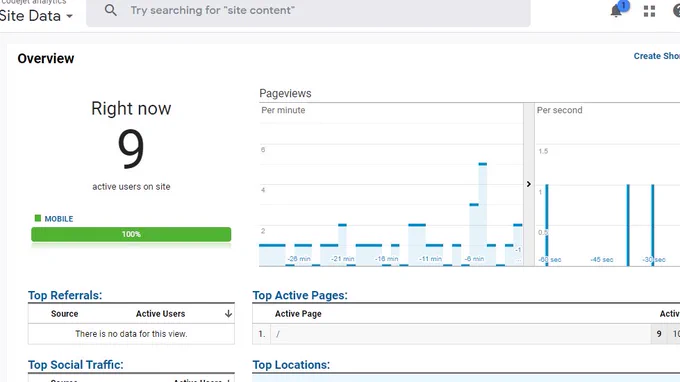Click the 9 active users count
Viewport: 680px width, 382px height.
pyautogui.click(x=131, y=149)
